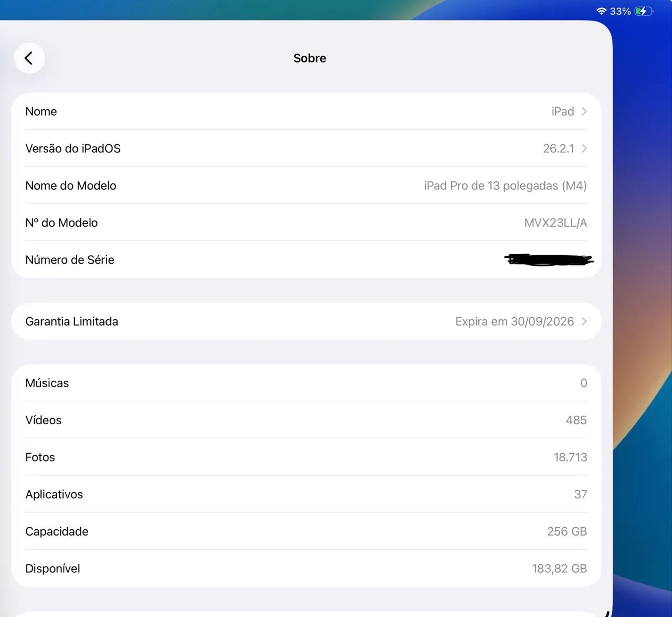Select the Aplicativos count 37
672x617 pixels.
tap(581, 495)
